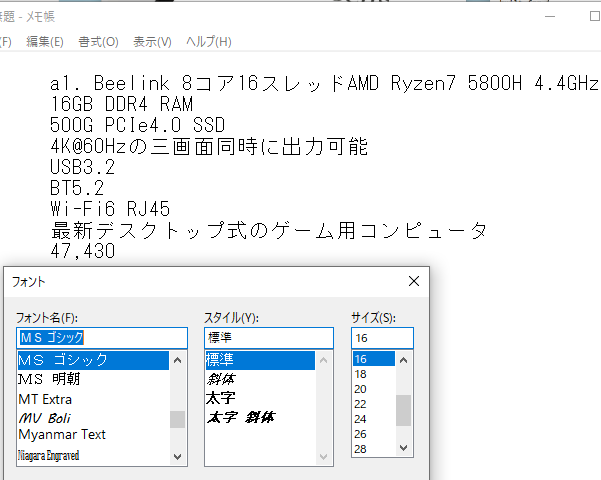Click the font list scrollbar thumb
The height and width of the screenshot is (480, 601).
[177, 419]
